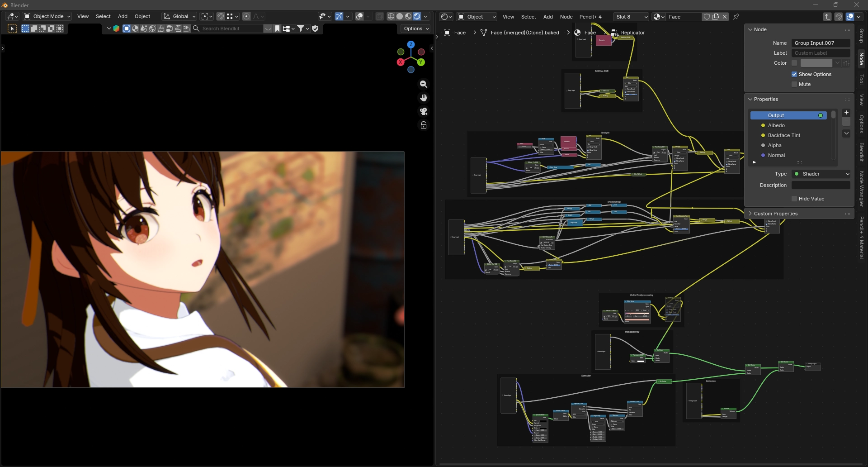Image resolution: width=868 pixels, height=467 pixels.
Task: Open shader type Object dropdown
Action: 476,17
